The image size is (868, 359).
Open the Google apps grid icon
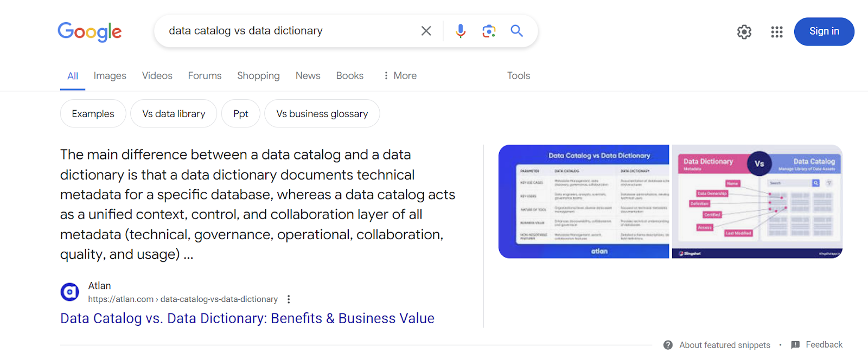(x=777, y=32)
